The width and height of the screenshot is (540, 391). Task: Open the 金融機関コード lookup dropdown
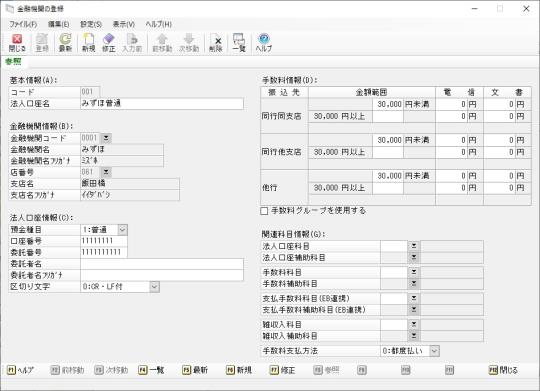[106, 138]
